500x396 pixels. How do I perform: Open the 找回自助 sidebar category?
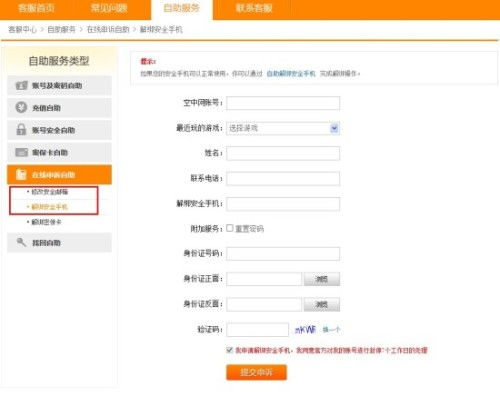(x=59, y=242)
